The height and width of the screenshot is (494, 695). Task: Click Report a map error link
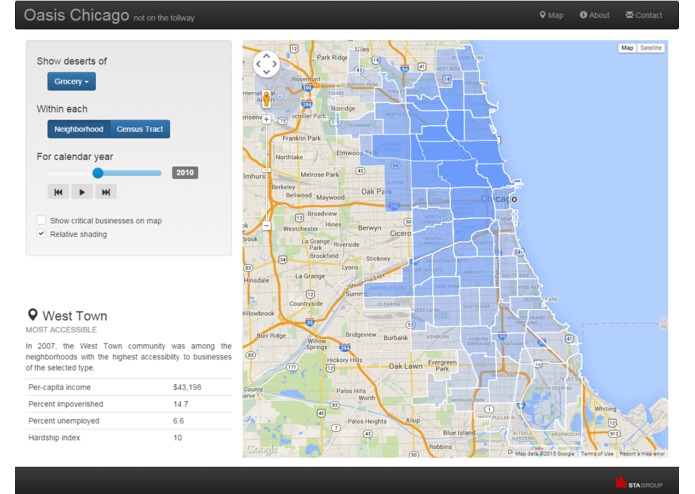[x=642, y=454]
